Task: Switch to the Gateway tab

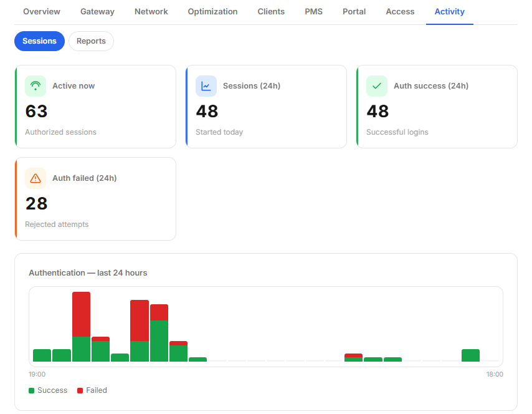Action: click(x=97, y=12)
